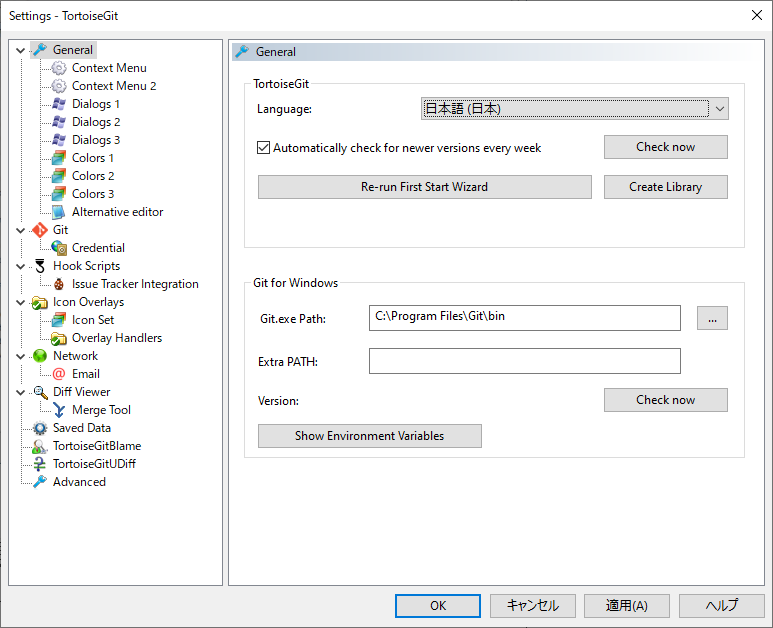
Task: Select Context Menu settings page
Action: coord(109,68)
